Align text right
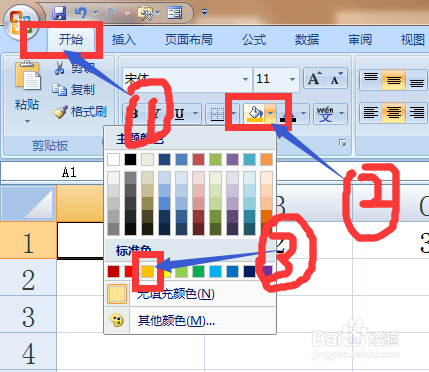 click(417, 113)
